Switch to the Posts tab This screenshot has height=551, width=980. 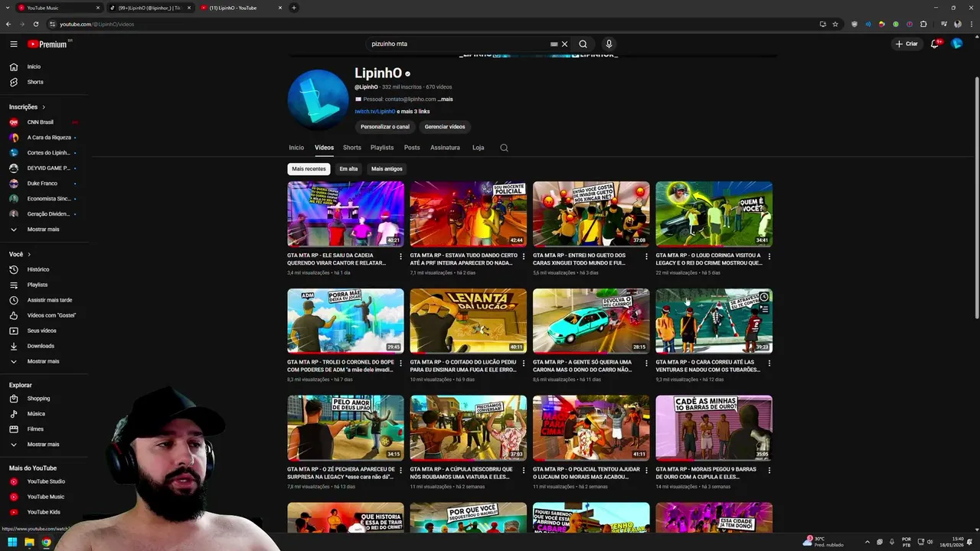pyautogui.click(x=412, y=148)
